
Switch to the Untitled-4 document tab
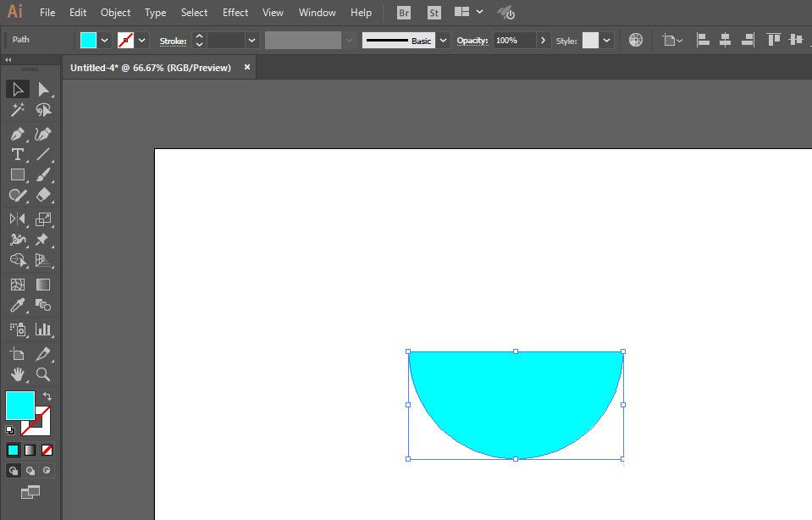coord(151,68)
